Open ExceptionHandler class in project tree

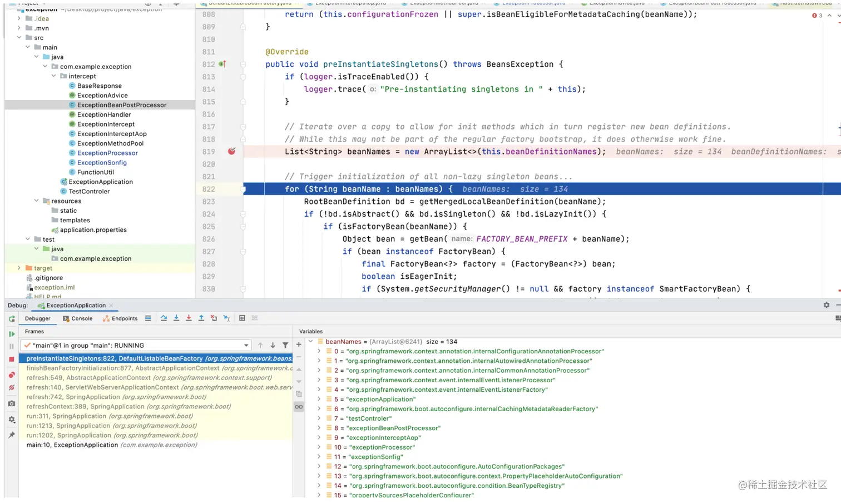tap(103, 115)
